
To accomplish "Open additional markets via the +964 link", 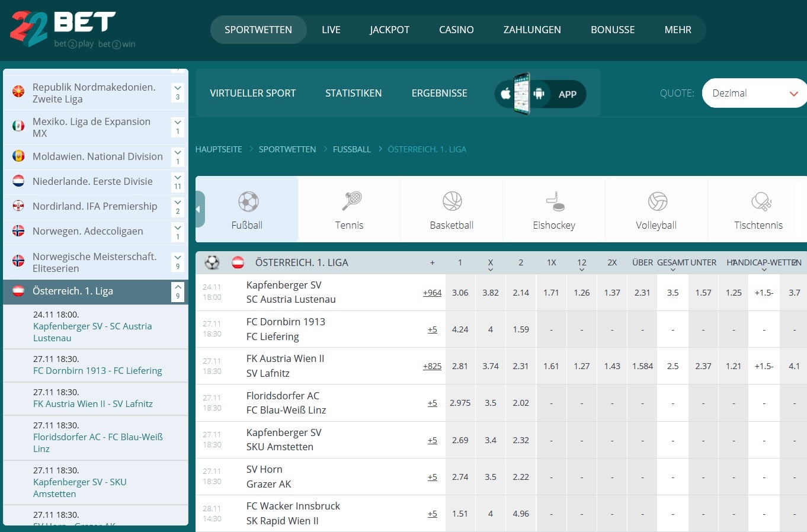I will [432, 292].
